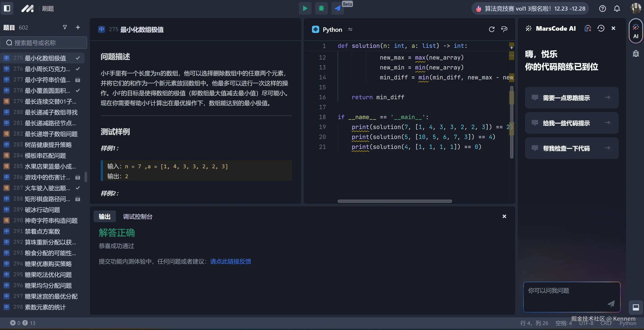The height and width of the screenshot is (330, 644).
Task: Open the problem filter funnel icon
Action: pyautogui.click(x=65, y=27)
